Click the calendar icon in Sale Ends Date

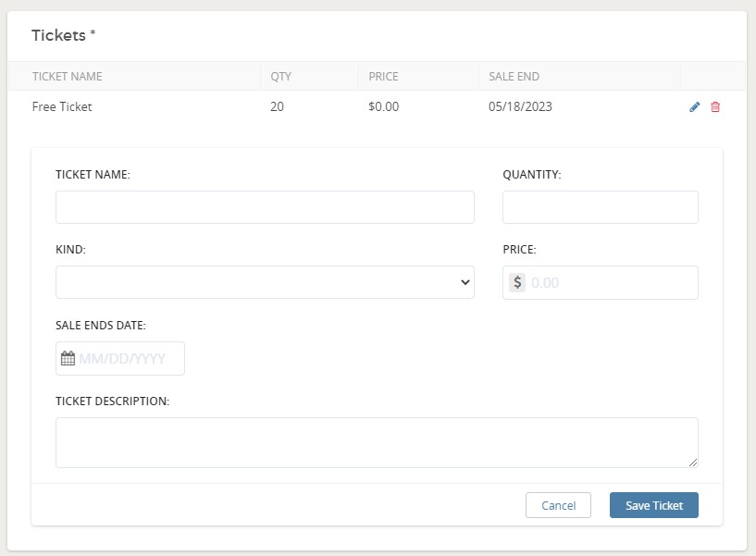pyautogui.click(x=68, y=359)
